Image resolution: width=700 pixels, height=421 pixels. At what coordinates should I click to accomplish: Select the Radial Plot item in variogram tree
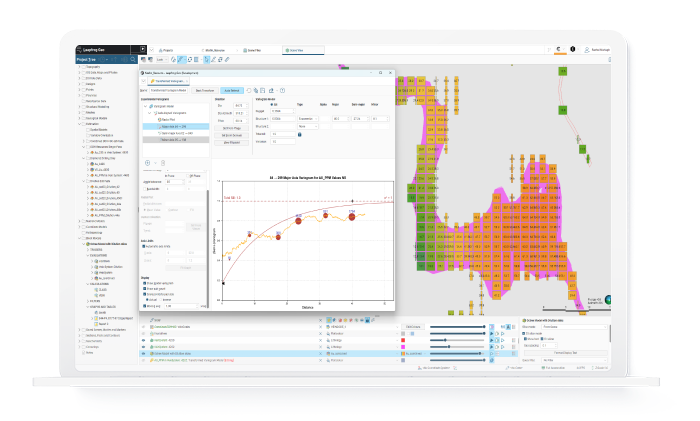[x=168, y=120]
